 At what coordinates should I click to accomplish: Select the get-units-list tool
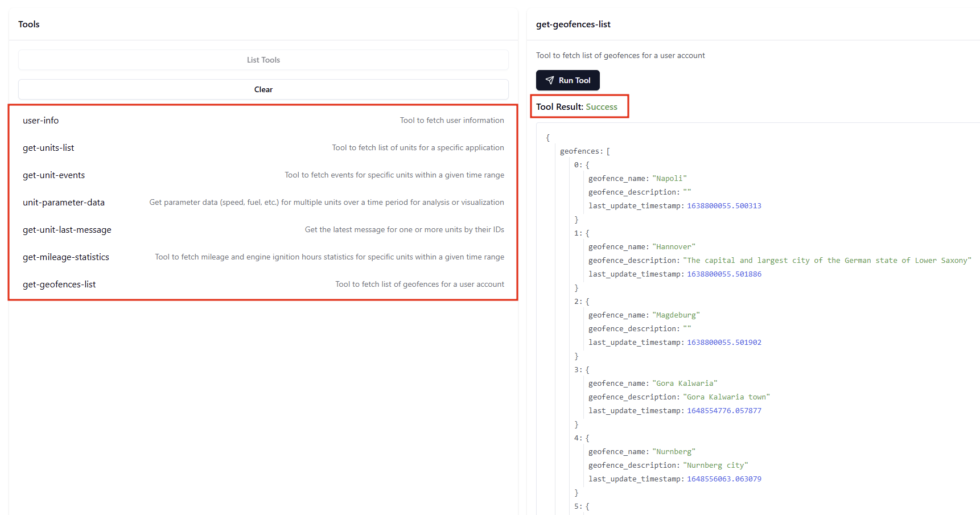pos(263,147)
